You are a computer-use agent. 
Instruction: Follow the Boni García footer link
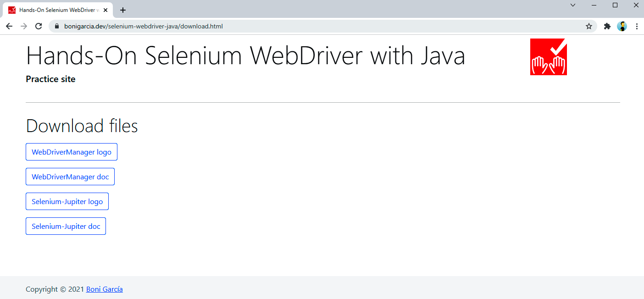(x=105, y=289)
